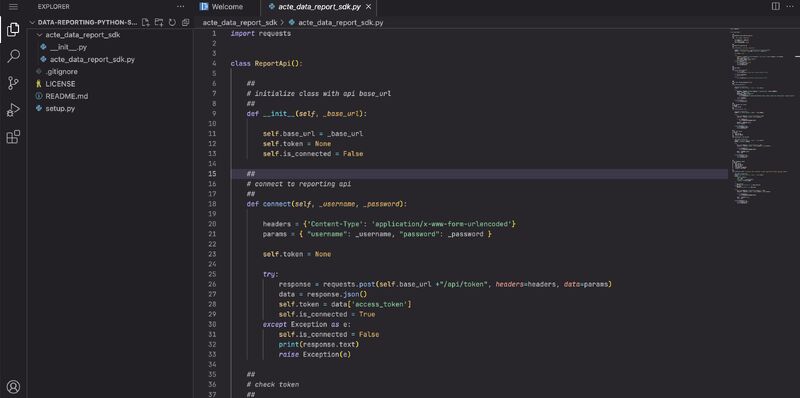Close the acte_data_report_sdk.py tab
Viewport: 800px width, 398px height.
(x=368, y=7)
